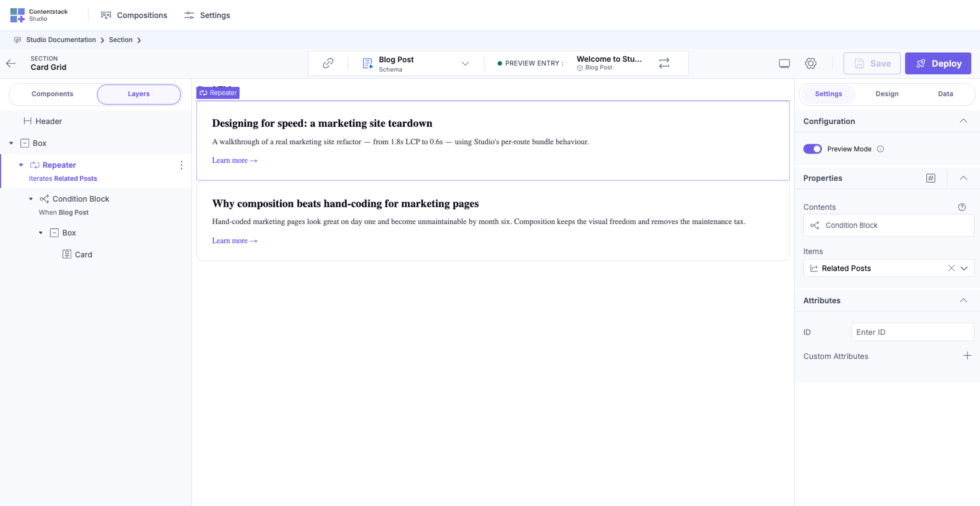Go to Studio Documentation breadcrumb
Image resolution: width=980 pixels, height=506 pixels.
tap(61, 40)
